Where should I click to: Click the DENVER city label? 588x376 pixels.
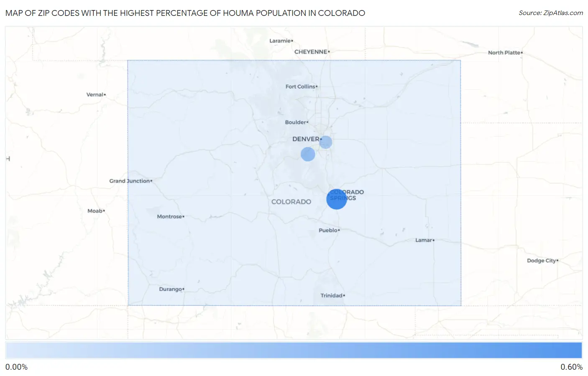pos(306,139)
